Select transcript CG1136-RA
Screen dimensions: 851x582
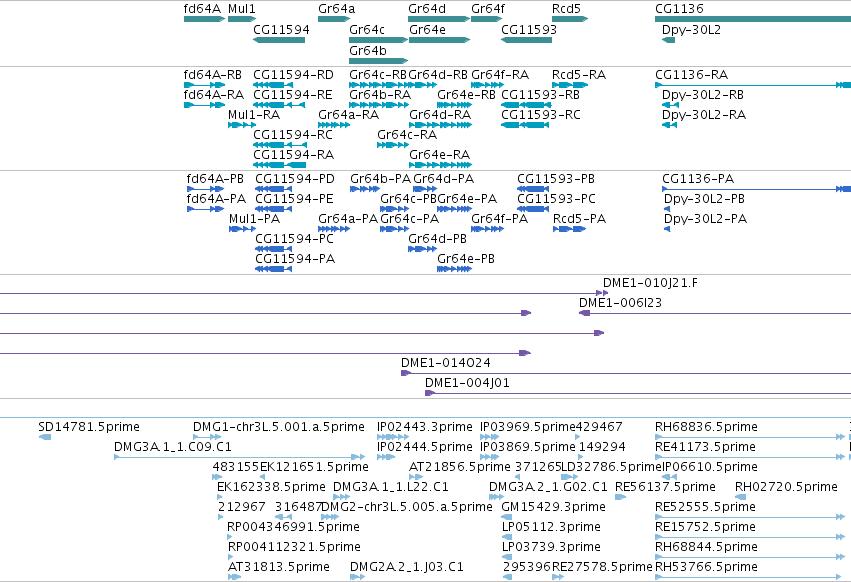[753, 85]
